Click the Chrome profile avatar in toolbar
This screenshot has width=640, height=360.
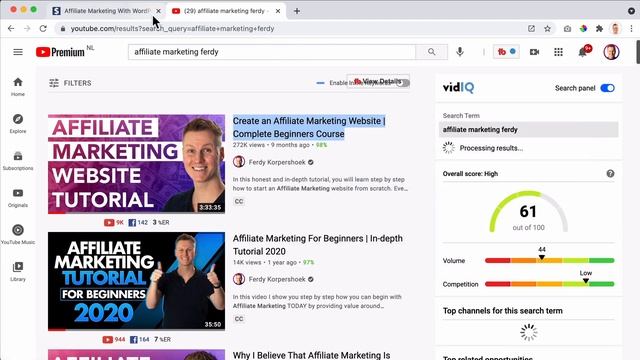[x=615, y=29]
